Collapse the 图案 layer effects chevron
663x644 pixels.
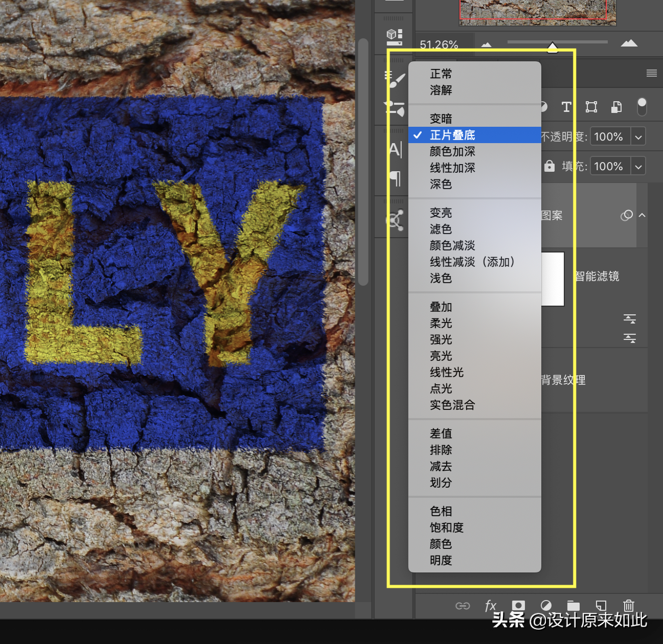click(643, 215)
